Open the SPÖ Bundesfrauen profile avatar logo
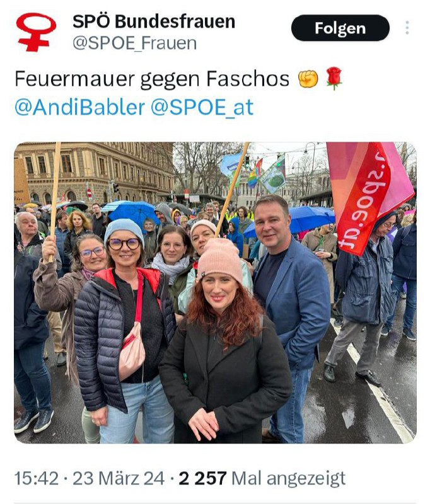430x504 pixels. [x=36, y=32]
